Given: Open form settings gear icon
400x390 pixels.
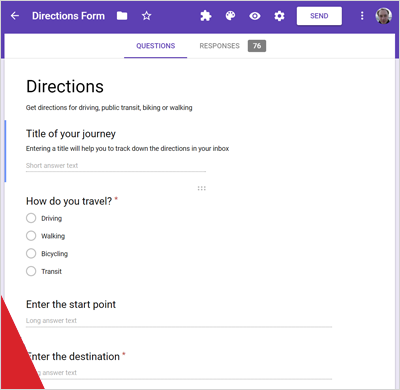Looking at the screenshot, I should pos(279,16).
